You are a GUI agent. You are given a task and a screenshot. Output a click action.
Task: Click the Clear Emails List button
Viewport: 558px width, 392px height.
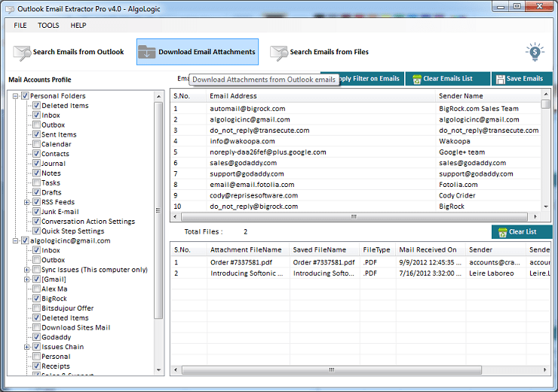pos(448,78)
